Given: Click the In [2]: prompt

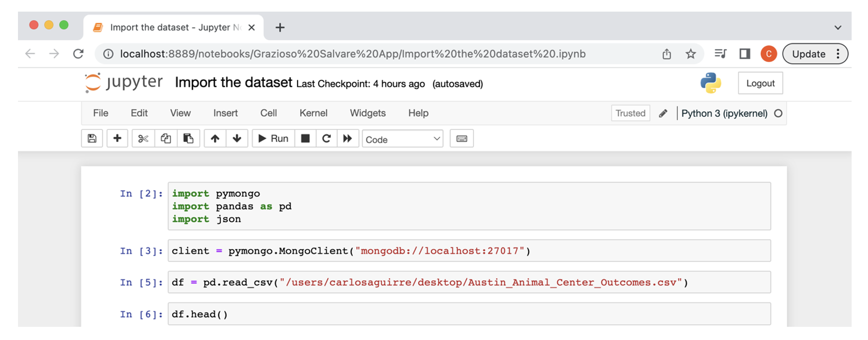Looking at the screenshot, I should [x=141, y=194].
